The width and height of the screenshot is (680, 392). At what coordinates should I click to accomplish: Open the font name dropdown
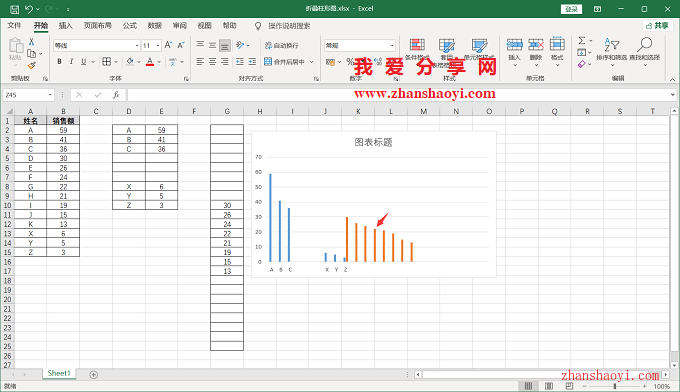pyautogui.click(x=137, y=46)
